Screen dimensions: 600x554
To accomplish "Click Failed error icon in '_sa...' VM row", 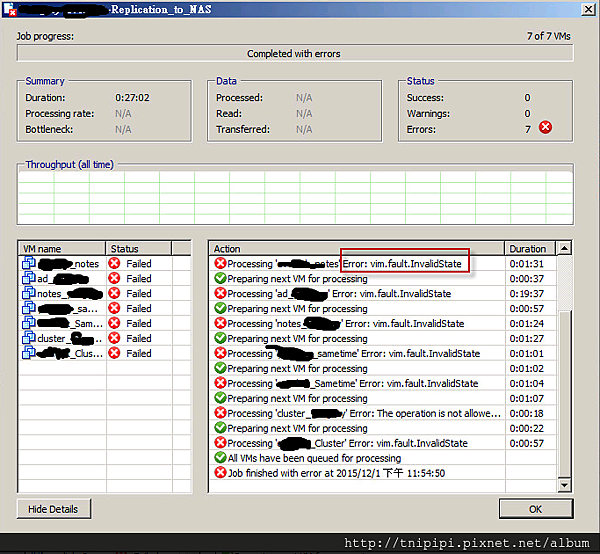I will [x=114, y=308].
